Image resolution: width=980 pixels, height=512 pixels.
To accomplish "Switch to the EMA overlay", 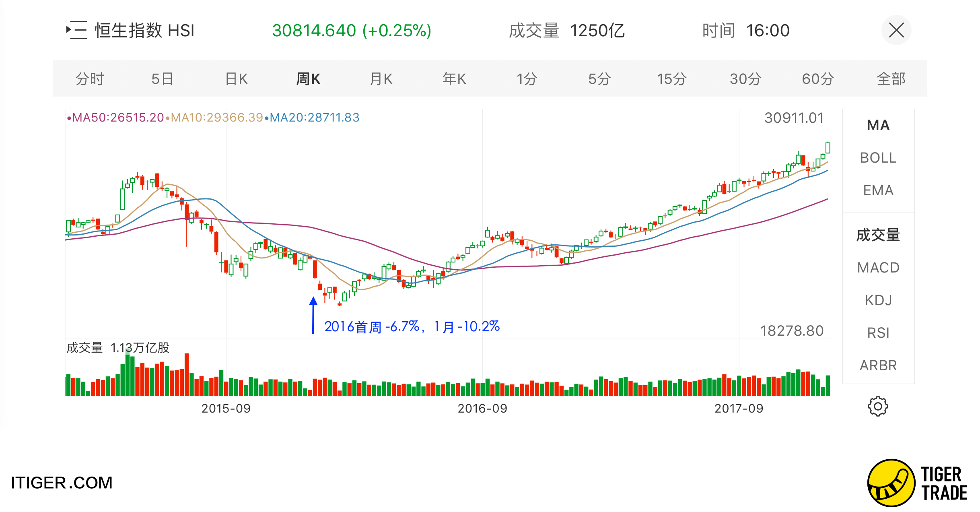I will [x=878, y=190].
